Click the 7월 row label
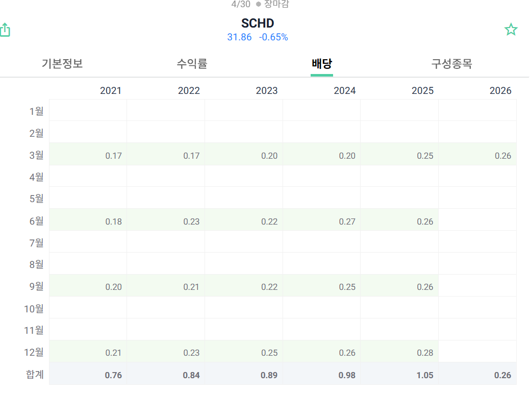The image size is (532, 393). (36, 242)
